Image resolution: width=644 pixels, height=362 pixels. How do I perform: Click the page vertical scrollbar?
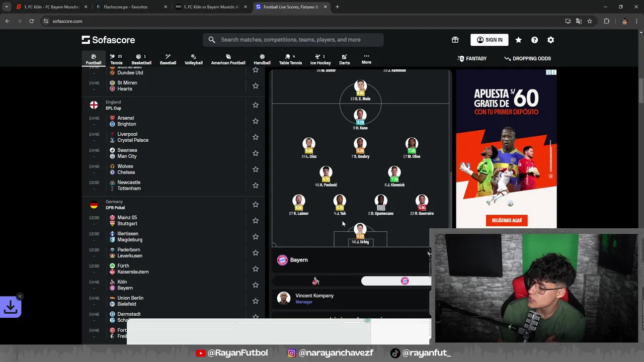coord(641,90)
